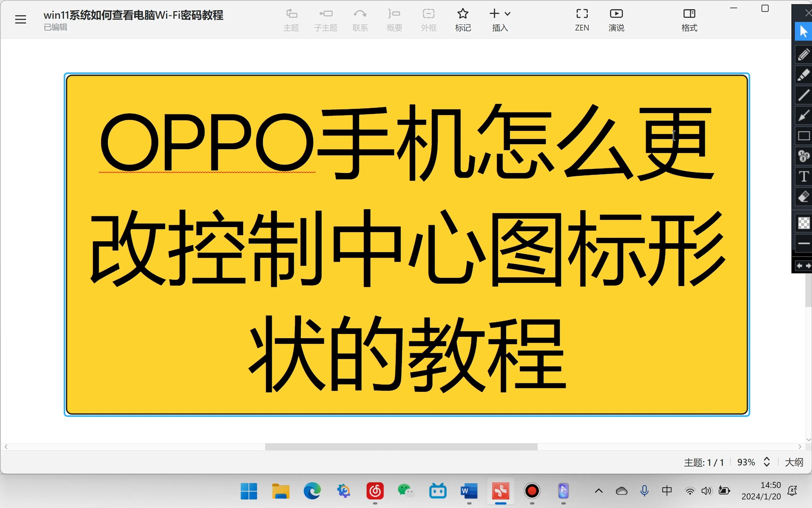
Task: Click the battery tray icon
Action: click(724, 491)
